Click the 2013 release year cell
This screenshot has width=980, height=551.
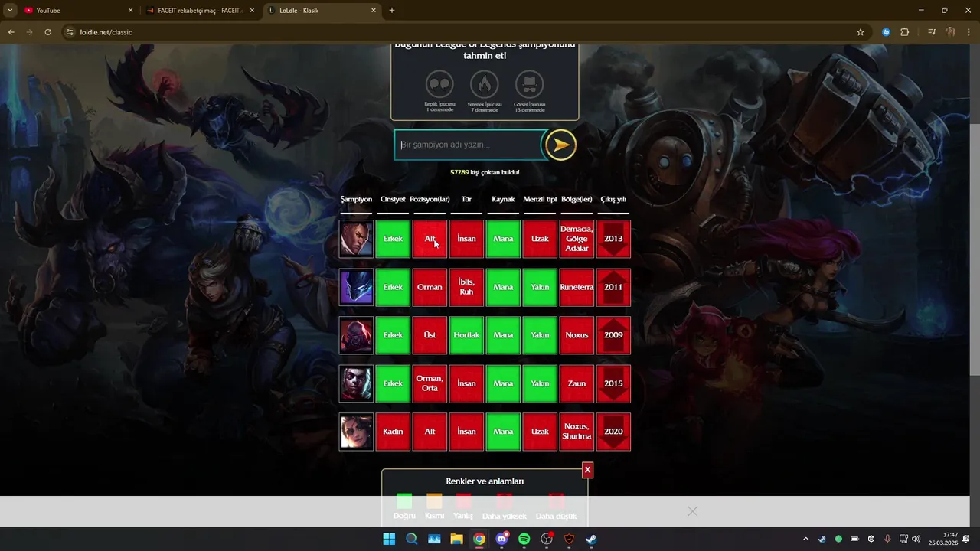tap(613, 239)
